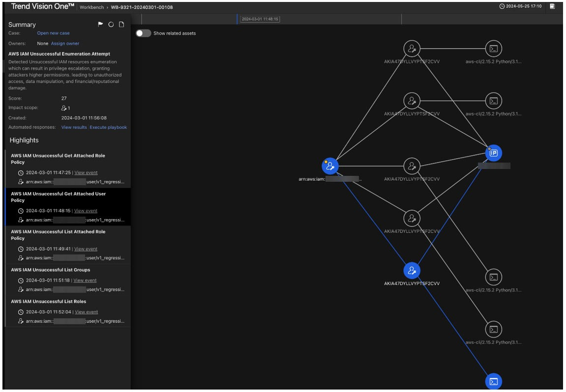566x392 pixels.
Task: Click the circular status icon beside the flag
Action: click(111, 25)
